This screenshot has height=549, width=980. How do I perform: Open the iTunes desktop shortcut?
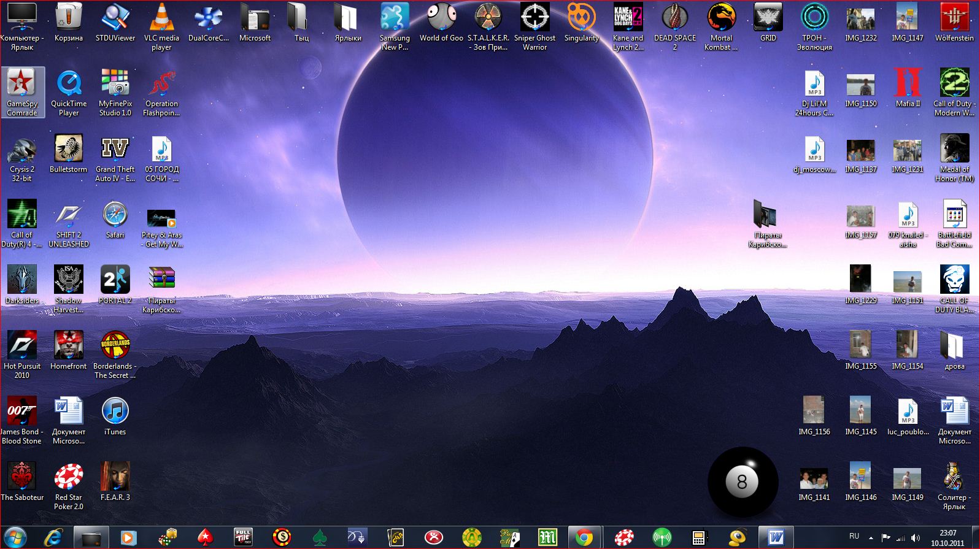115,412
